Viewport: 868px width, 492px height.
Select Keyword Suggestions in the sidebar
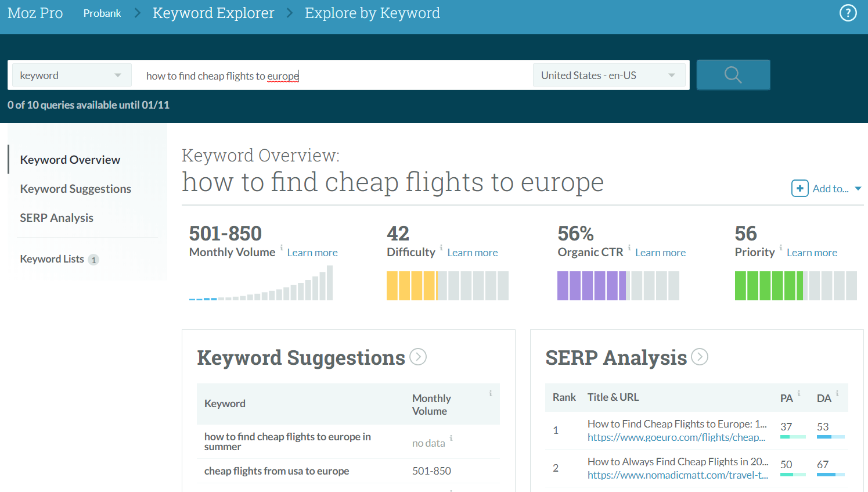(x=75, y=189)
